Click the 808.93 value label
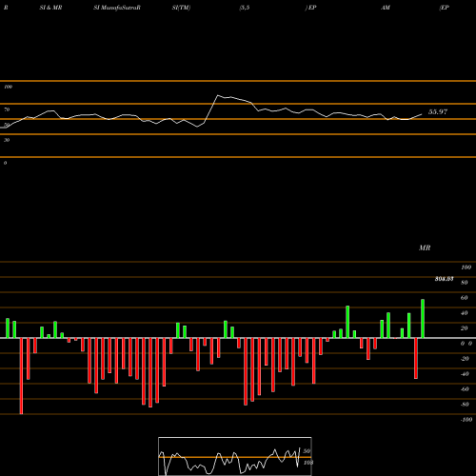The image size is (476, 476). (444, 279)
